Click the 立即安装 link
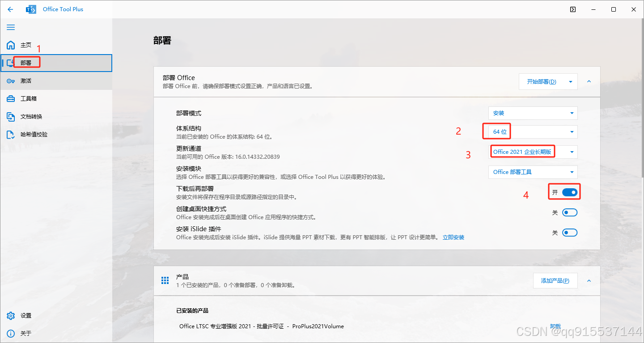The image size is (644, 343). coord(453,237)
